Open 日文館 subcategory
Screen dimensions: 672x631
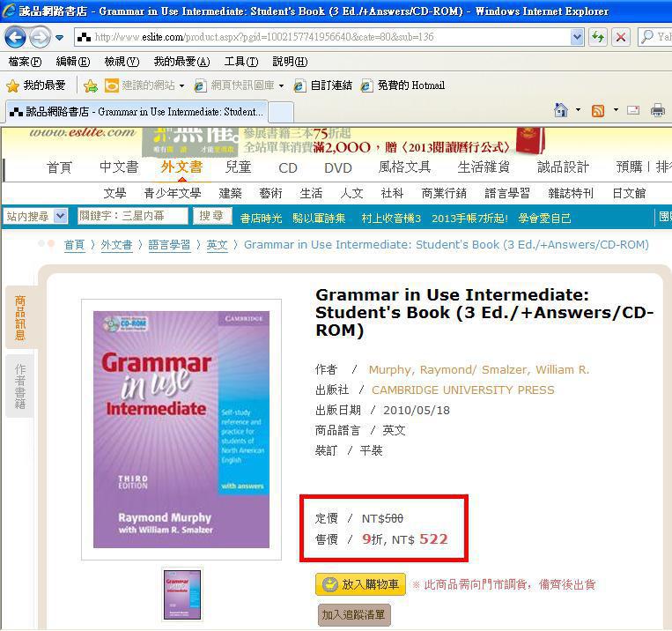(629, 193)
